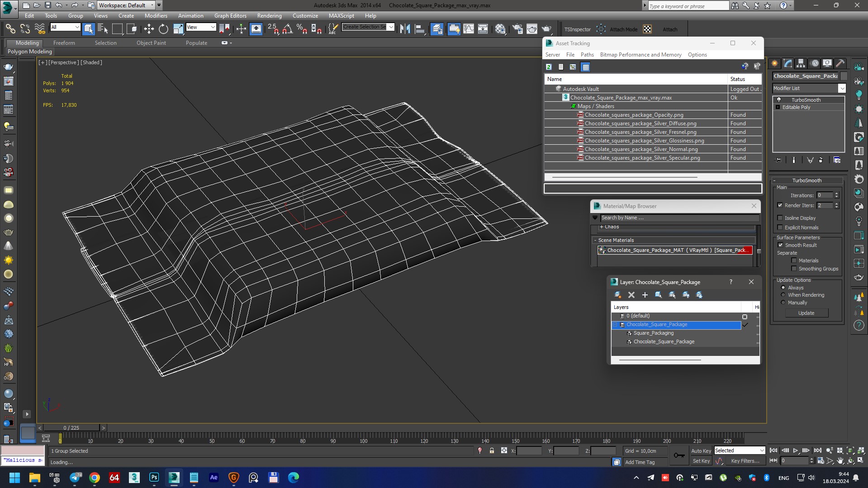
Task: Select Always update option
Action: 783,288
